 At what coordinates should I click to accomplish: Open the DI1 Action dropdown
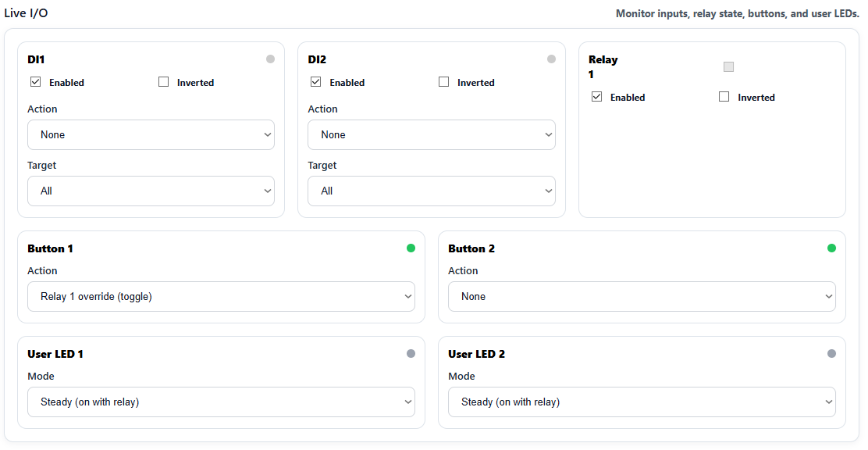151,134
